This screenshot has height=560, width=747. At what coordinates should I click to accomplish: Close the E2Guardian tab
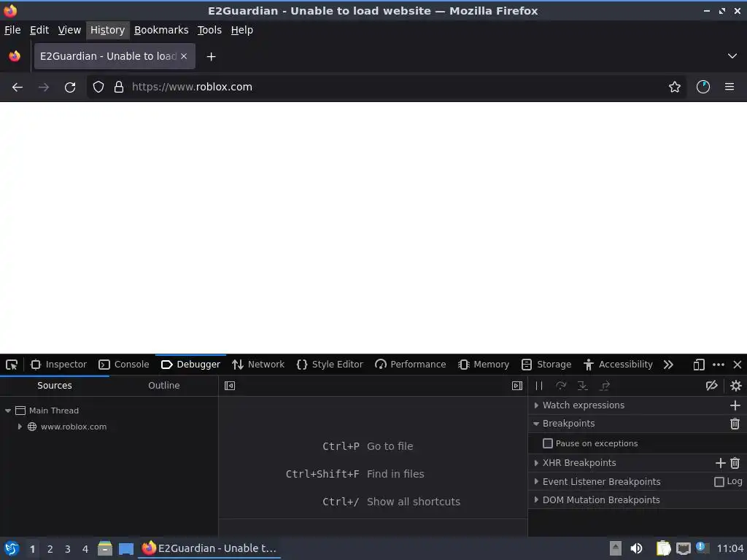pos(184,56)
